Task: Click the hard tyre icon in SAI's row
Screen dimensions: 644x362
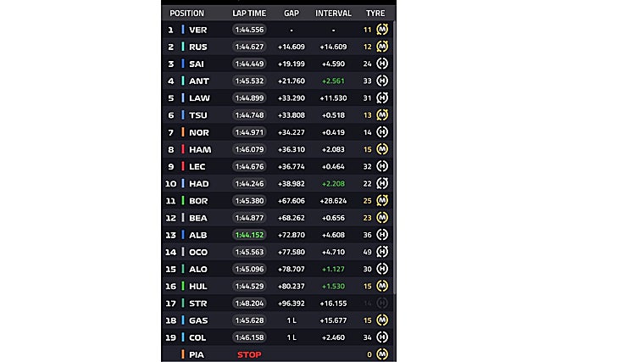Action: (x=382, y=64)
